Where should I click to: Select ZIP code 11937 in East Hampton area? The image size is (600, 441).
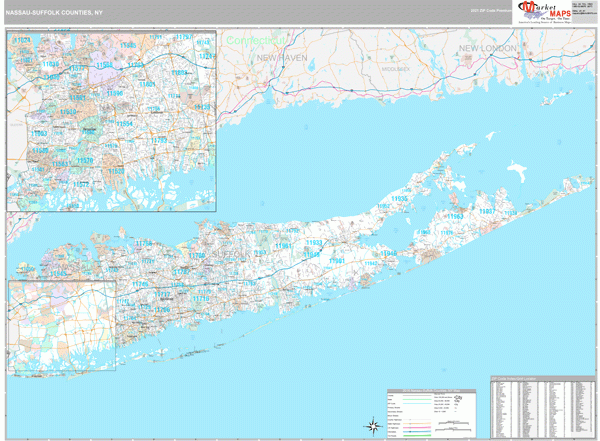pos(487,211)
